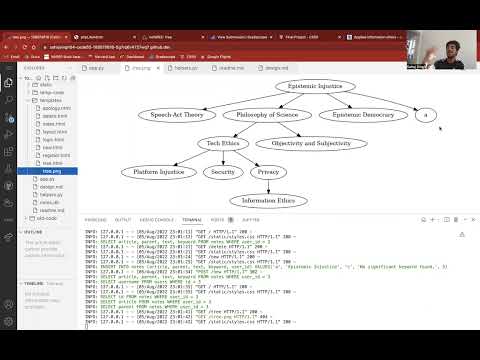Open the terminal launch profile dropdown
This screenshot has width=480, height=360.
[x=438, y=220]
